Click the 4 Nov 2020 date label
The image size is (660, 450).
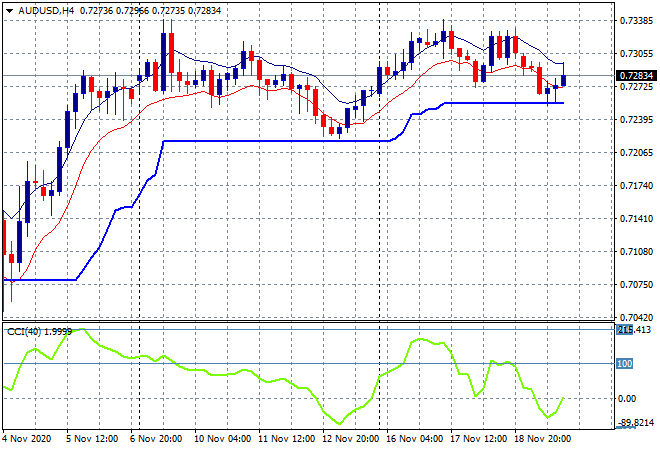[x=27, y=439]
